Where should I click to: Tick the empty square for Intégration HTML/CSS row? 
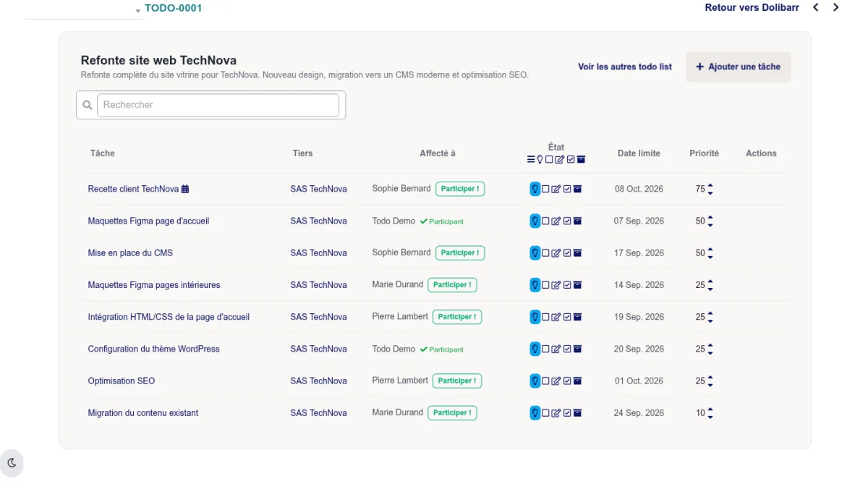(x=545, y=317)
